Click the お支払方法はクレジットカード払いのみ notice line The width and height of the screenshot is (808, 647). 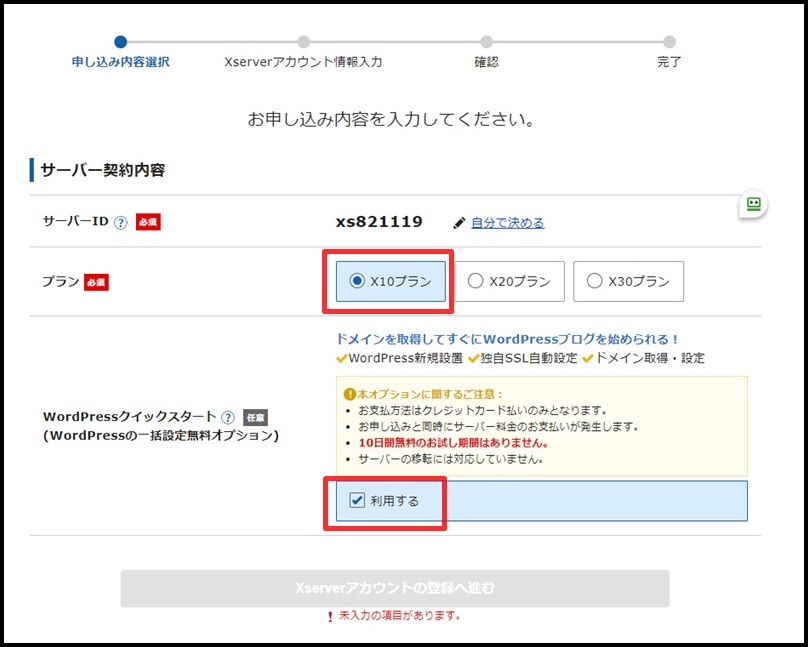click(x=482, y=411)
